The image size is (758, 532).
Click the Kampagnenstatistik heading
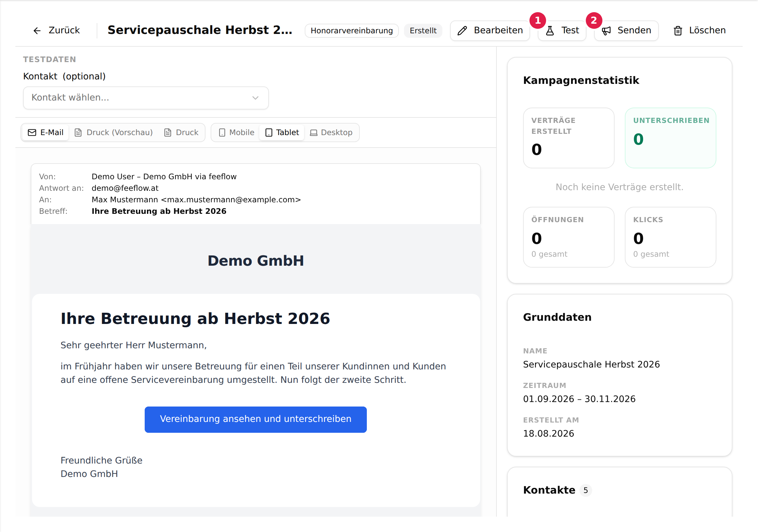click(x=581, y=80)
